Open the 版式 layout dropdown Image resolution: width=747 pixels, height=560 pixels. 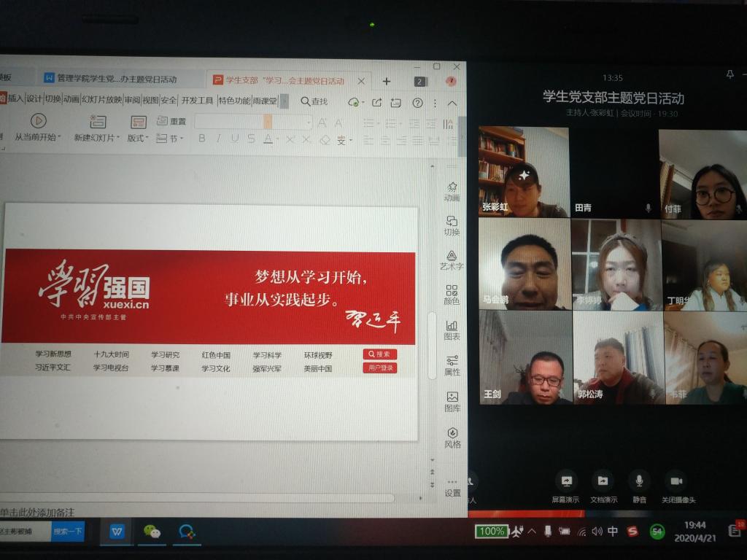138,138
